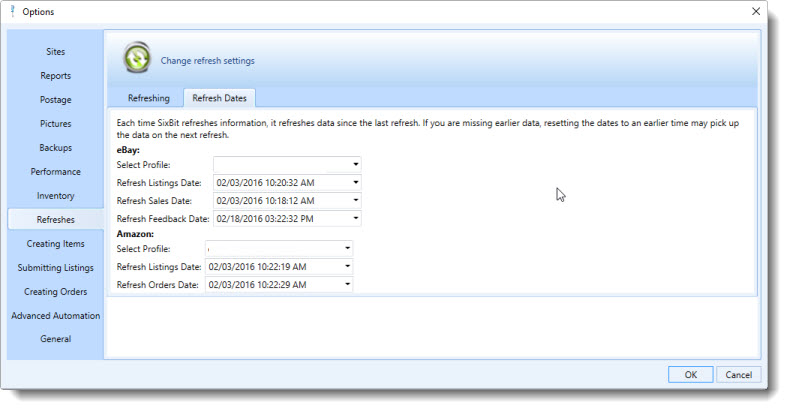
Task: Go to Submitting Listings options
Action: tap(55, 268)
